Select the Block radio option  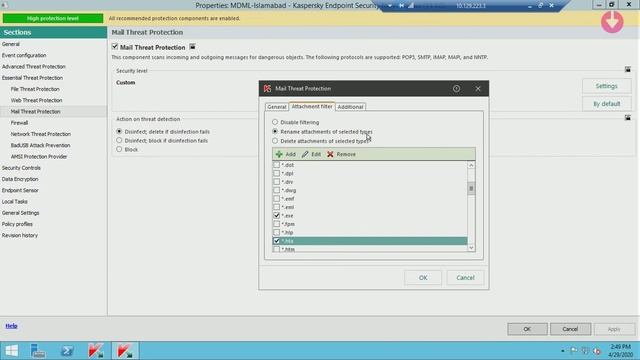119,149
